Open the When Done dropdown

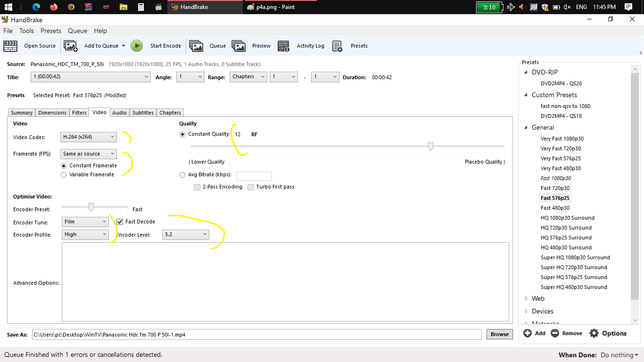619,355
